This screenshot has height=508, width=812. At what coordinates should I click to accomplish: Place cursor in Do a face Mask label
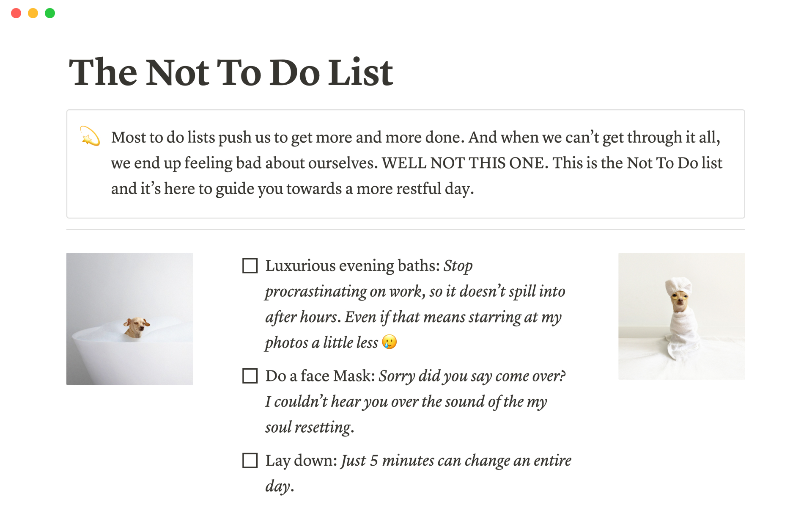click(320, 376)
